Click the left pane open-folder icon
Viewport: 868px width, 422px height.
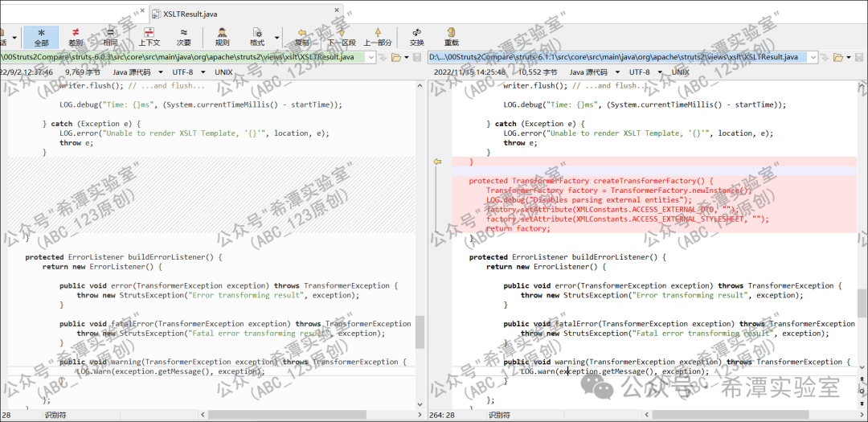[395, 57]
